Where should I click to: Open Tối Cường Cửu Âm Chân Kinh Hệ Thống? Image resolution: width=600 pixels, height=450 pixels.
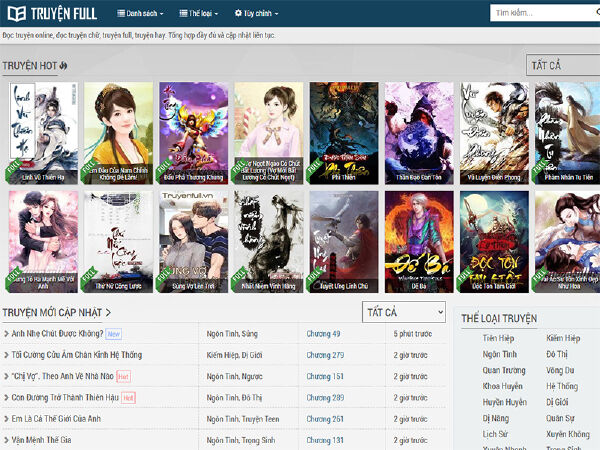77,355
